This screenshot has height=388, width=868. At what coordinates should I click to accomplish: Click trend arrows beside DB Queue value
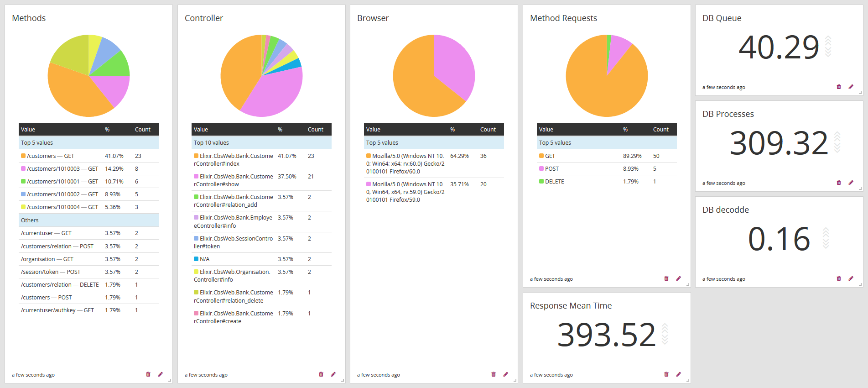click(x=828, y=47)
